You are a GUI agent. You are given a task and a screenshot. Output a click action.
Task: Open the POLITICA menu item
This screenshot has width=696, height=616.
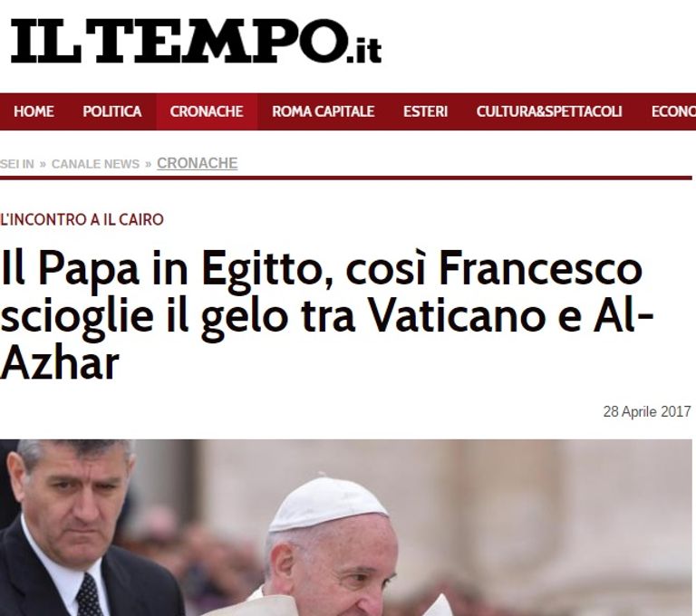(111, 111)
